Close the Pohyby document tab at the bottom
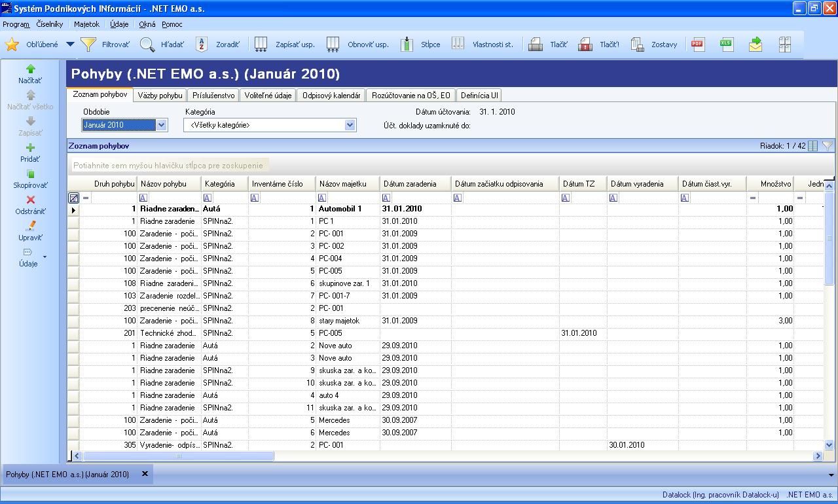This screenshot has width=838, height=504. point(145,474)
